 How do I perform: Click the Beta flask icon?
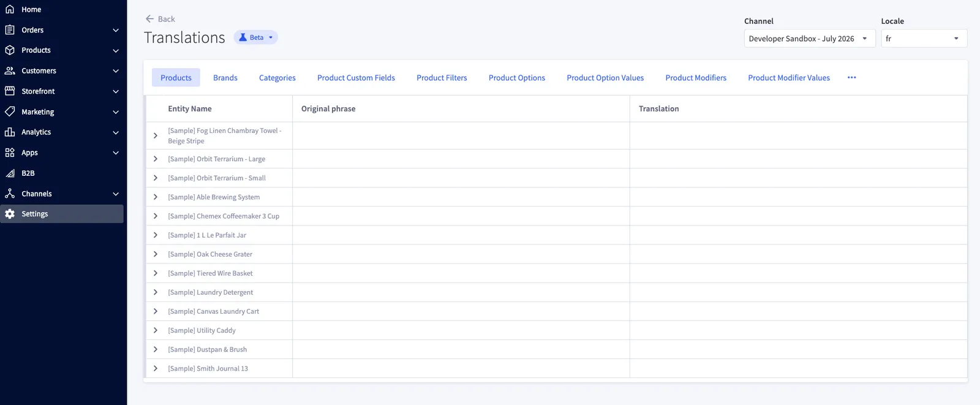point(243,37)
